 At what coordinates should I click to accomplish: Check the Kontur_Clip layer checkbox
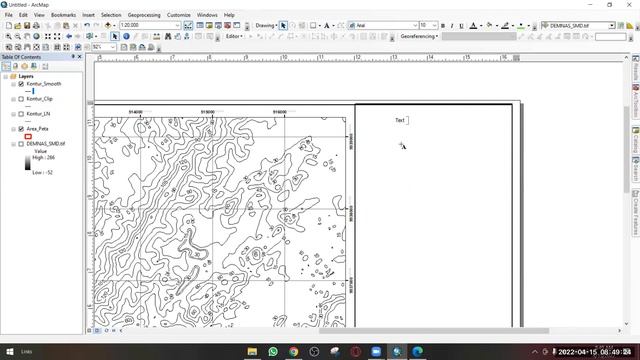click(21, 99)
